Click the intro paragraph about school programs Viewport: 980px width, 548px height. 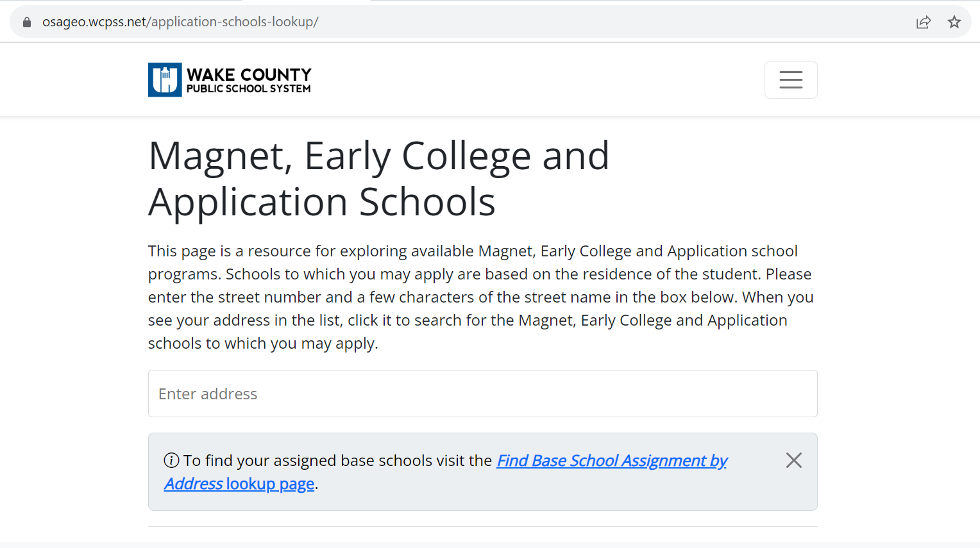[481, 297]
